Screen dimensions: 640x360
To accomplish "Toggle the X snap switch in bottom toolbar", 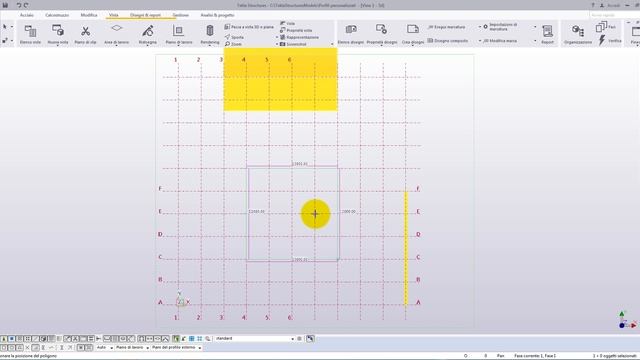I will pyautogui.click(x=27, y=348).
